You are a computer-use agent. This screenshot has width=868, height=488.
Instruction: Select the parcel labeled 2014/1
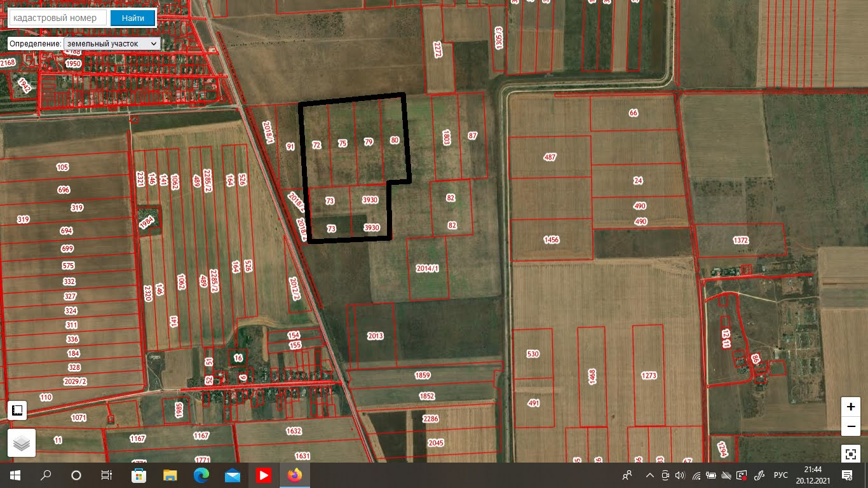(x=428, y=268)
